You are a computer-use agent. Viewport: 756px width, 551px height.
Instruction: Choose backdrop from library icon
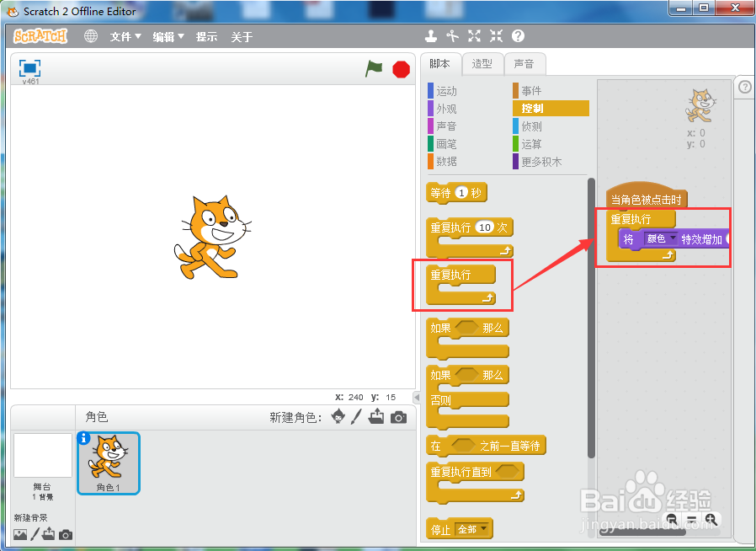tap(20, 534)
